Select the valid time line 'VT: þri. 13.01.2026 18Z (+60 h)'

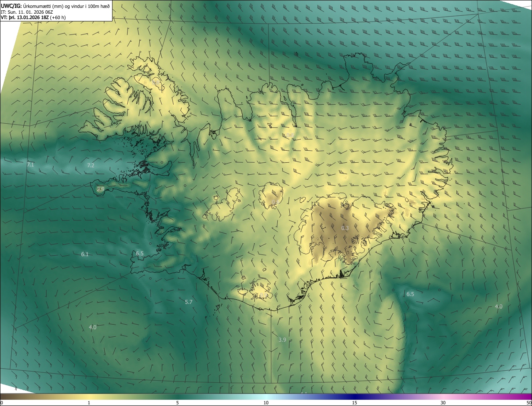tap(33, 17)
